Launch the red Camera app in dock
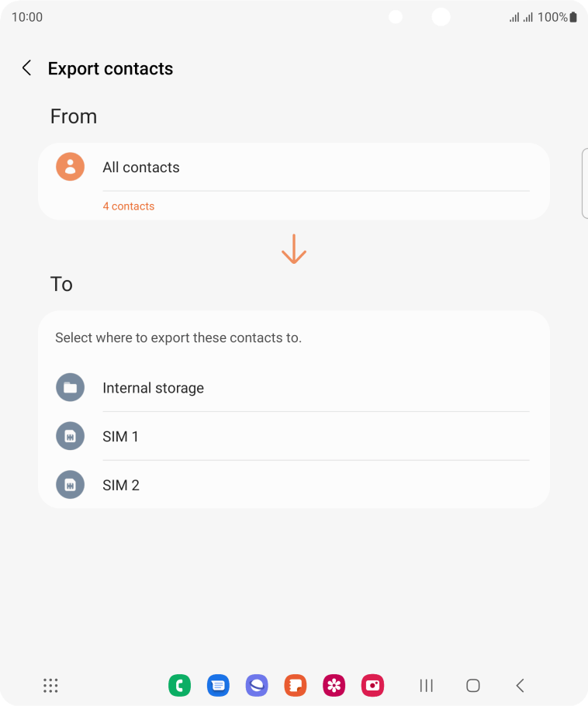The height and width of the screenshot is (706, 588). 373,685
